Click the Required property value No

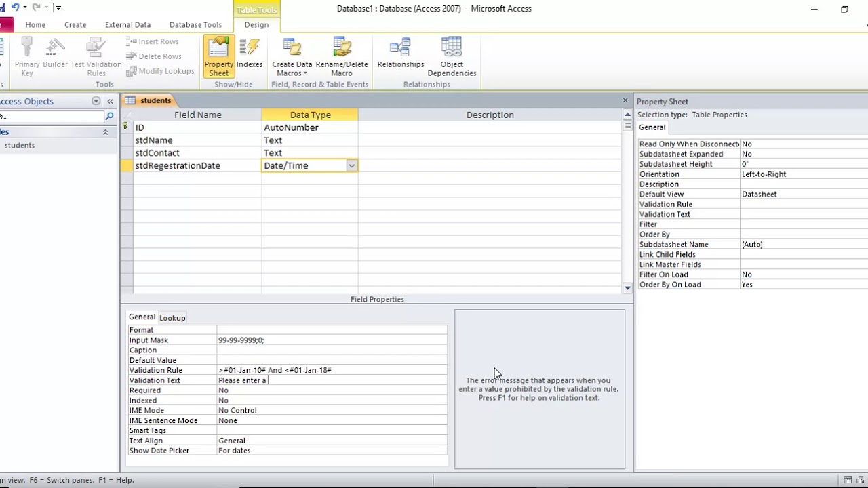(332, 390)
